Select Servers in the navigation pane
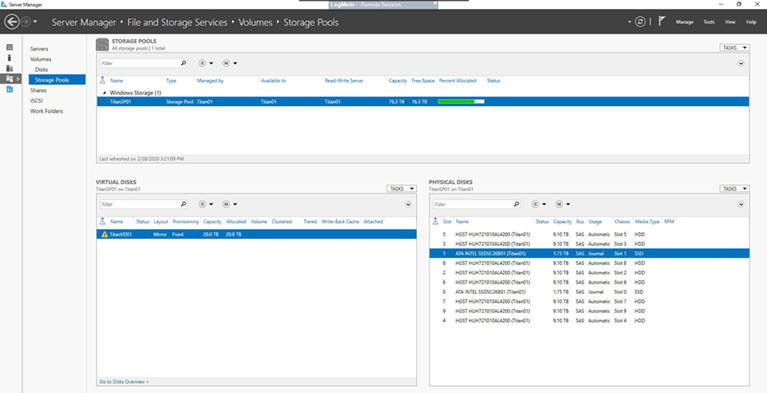This screenshot has height=393, width=767. (x=39, y=49)
